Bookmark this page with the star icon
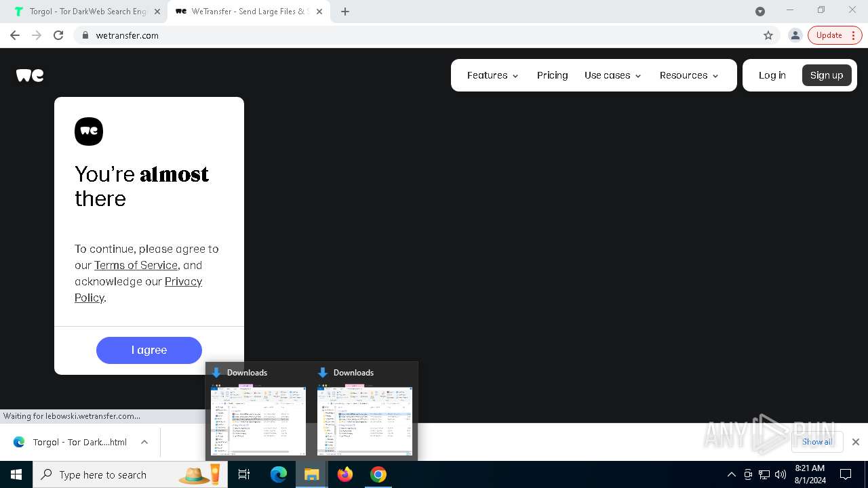The image size is (868, 488). pos(768,35)
